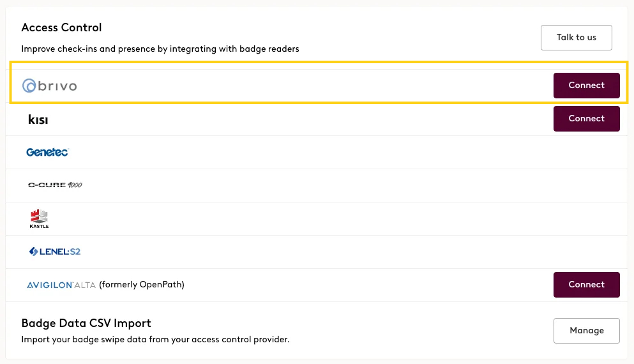Open the Talk to us button
The height and width of the screenshot is (364, 634).
click(x=576, y=38)
